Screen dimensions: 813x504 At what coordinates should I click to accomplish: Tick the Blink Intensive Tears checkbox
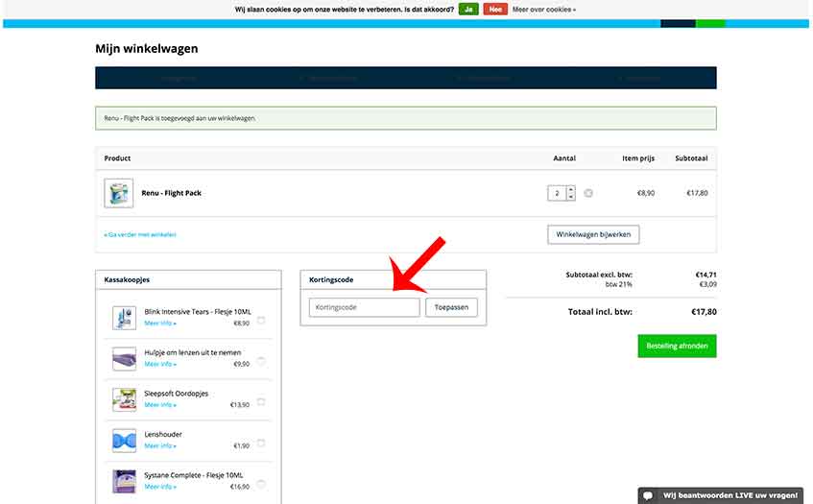261,320
